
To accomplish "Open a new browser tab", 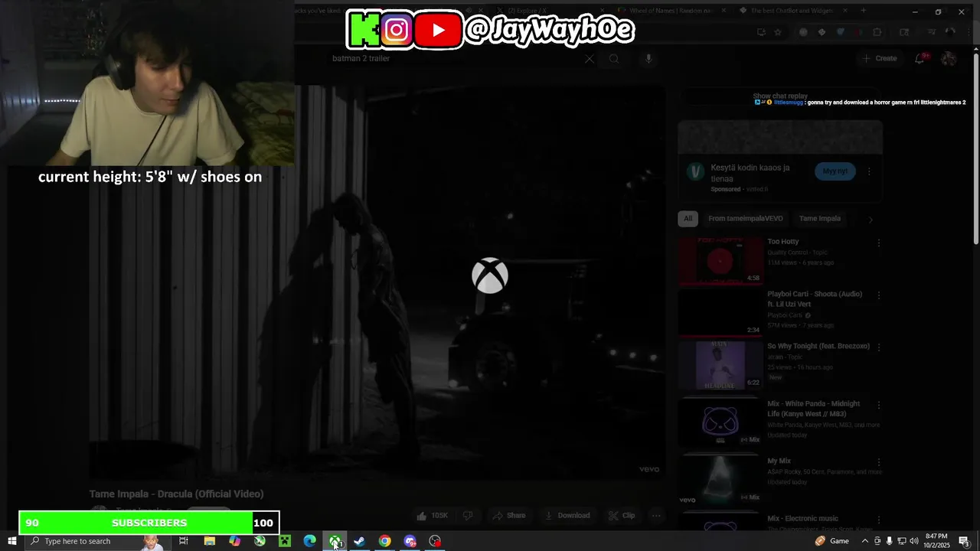I will click(863, 11).
